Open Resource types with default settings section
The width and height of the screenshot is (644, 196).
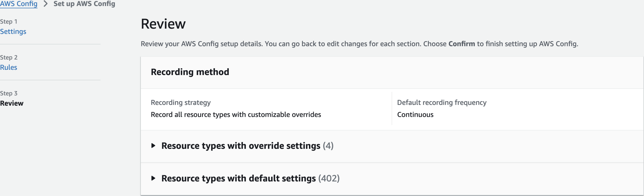coord(238,178)
